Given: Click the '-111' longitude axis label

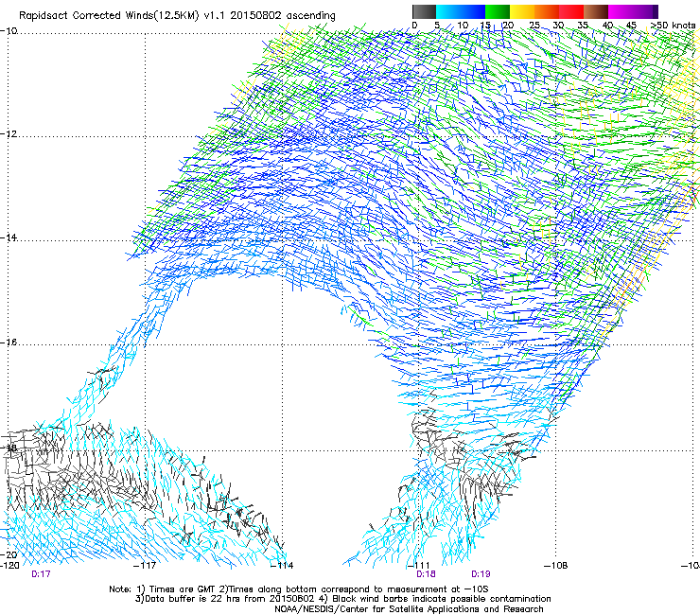Looking at the screenshot, I should 418,566.
